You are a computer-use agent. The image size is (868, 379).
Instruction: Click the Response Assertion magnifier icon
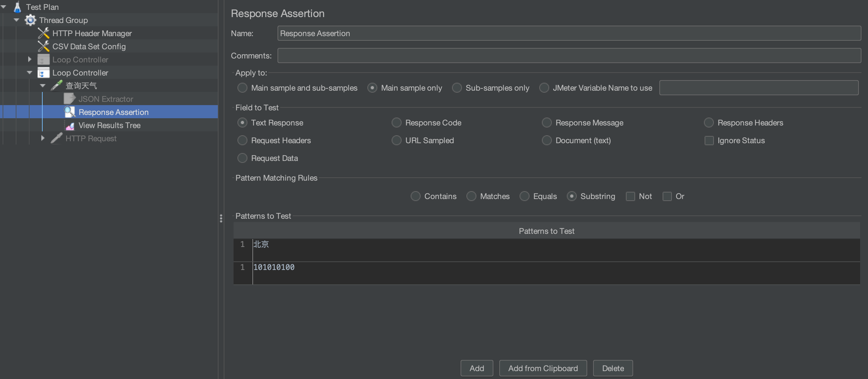pyautogui.click(x=70, y=112)
